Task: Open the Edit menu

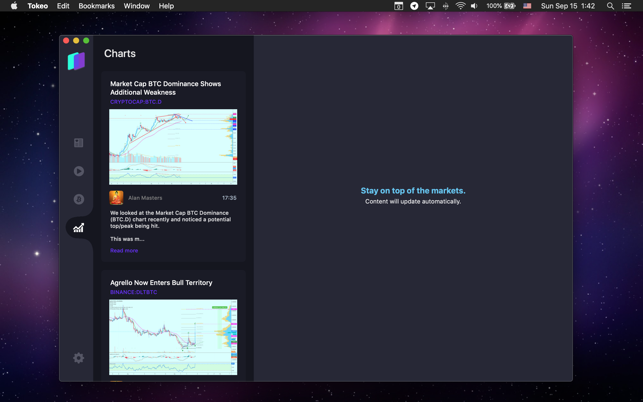Action: point(63,6)
